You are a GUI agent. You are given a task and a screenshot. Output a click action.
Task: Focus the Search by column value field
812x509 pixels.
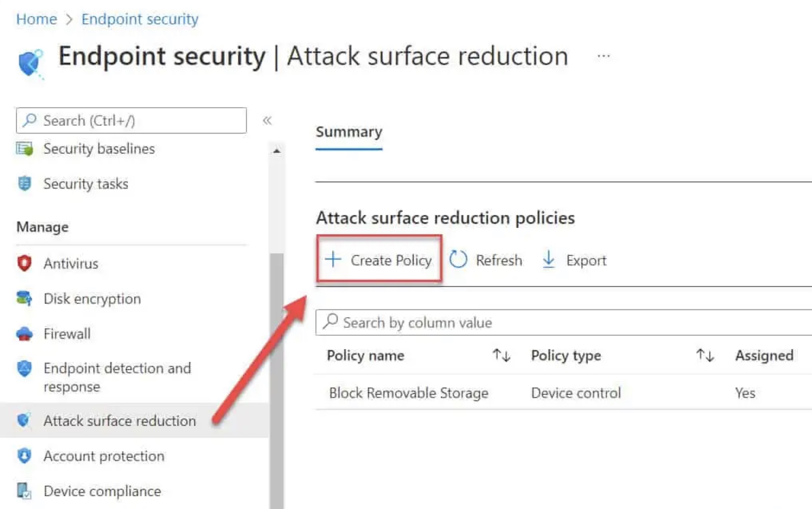[x=556, y=323]
